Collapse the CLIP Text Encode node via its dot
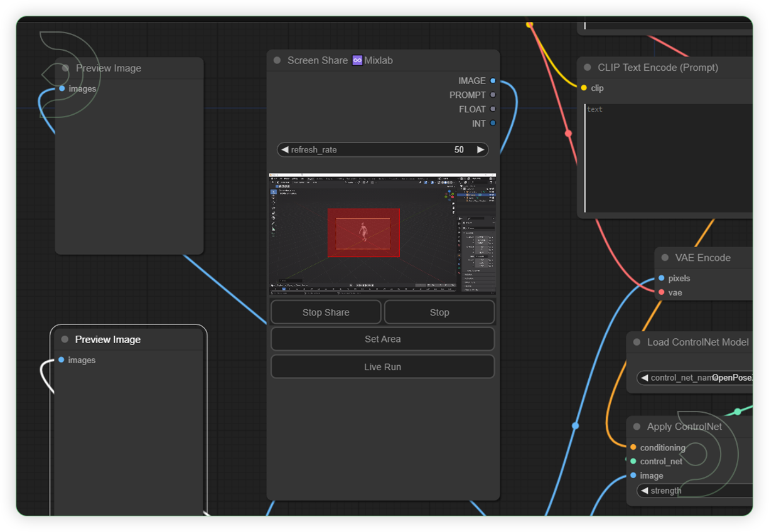The image size is (769, 532). pyautogui.click(x=586, y=67)
